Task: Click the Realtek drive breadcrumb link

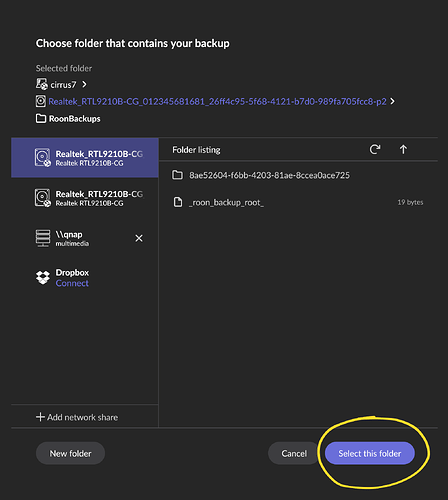Action: (217, 101)
